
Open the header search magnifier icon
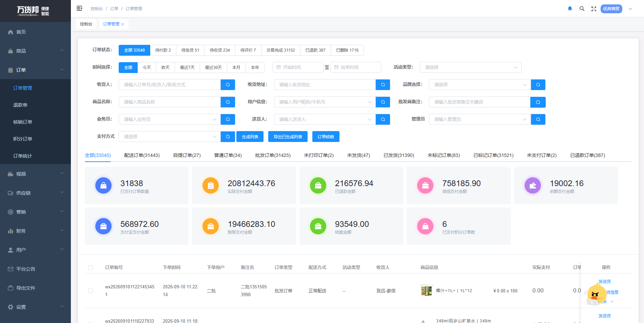[x=582, y=9]
